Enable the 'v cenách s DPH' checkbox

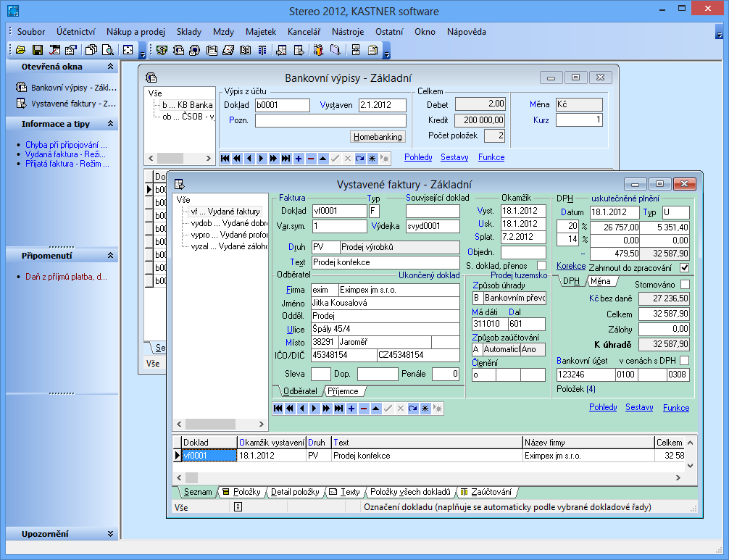[x=685, y=361]
